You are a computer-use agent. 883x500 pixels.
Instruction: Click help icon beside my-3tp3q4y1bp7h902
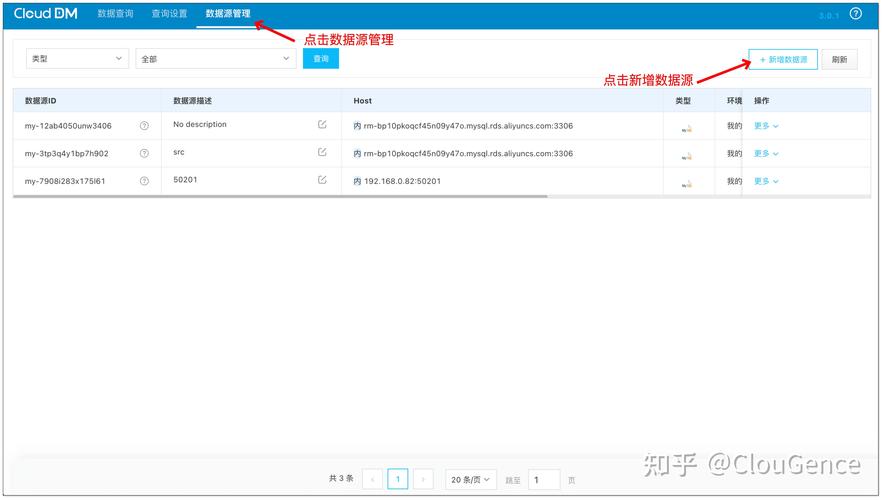click(x=144, y=154)
